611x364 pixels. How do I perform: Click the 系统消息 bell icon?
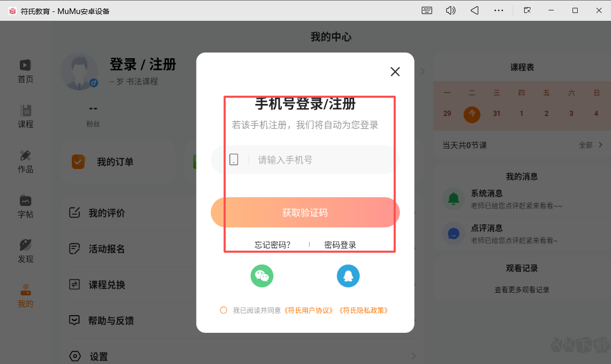(x=453, y=199)
